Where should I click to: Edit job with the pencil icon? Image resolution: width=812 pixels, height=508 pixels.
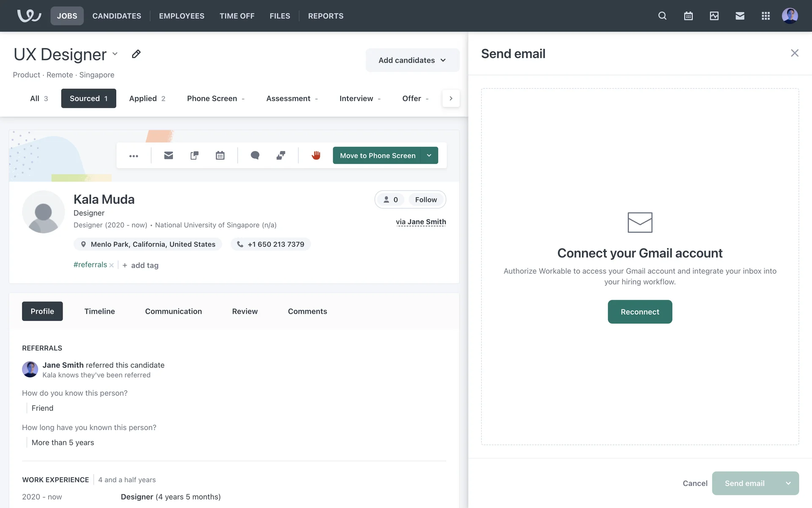tap(136, 54)
